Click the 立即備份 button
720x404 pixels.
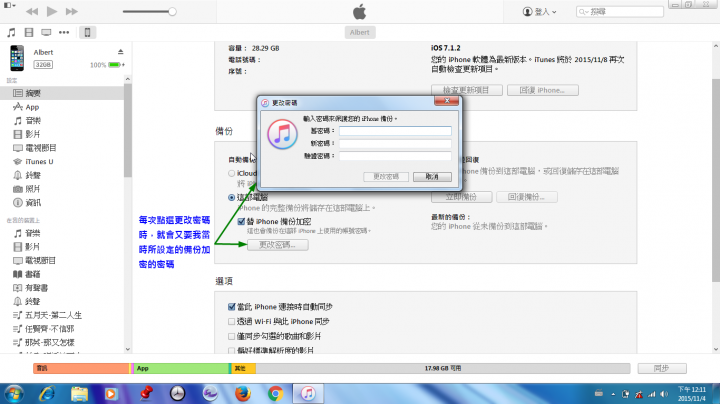461,197
